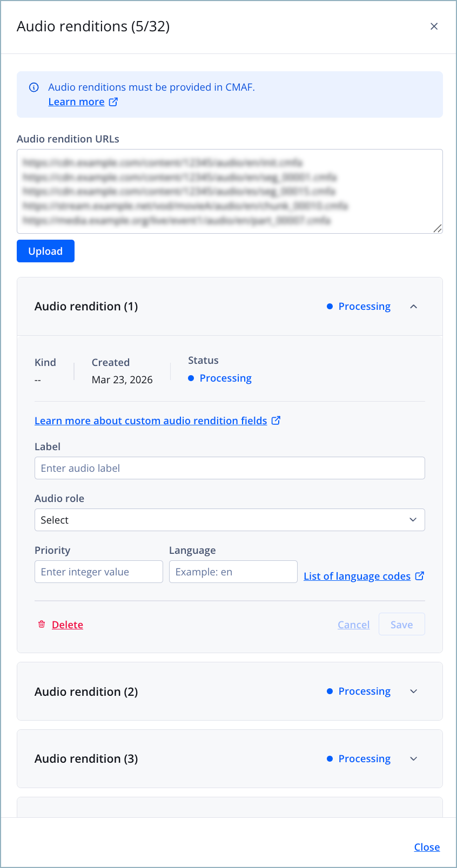Click the Created date Mar 23, 2026
This screenshot has height=868, width=457.
[122, 379]
